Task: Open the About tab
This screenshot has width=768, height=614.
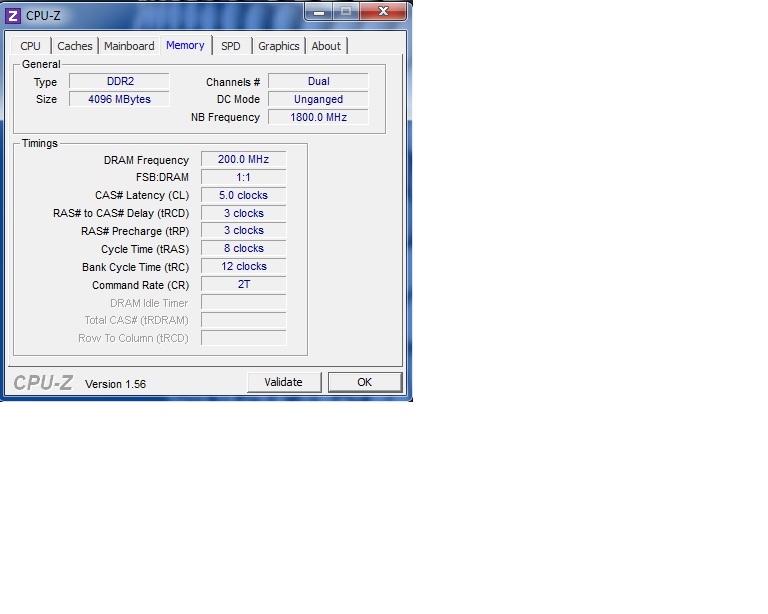Action: [326, 46]
